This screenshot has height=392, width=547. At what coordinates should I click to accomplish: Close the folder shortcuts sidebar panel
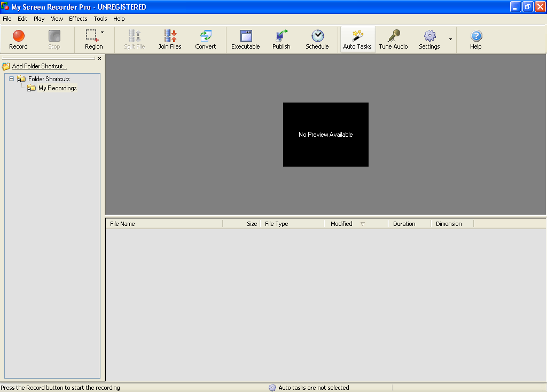pyautogui.click(x=99, y=58)
